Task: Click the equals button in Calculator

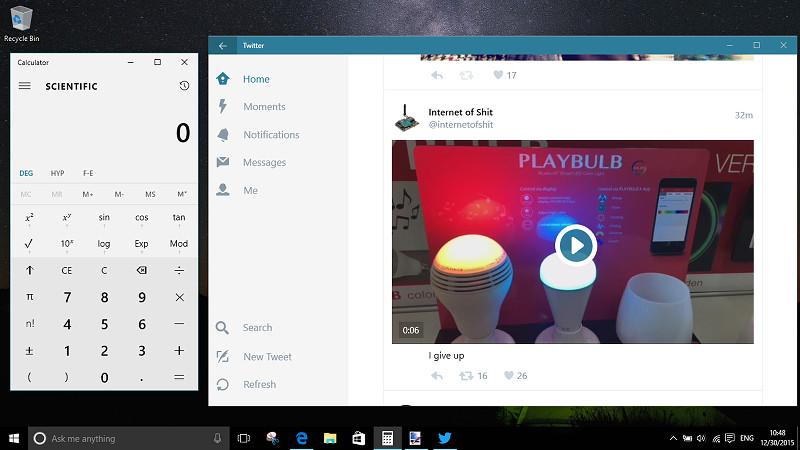Action: pyautogui.click(x=179, y=377)
